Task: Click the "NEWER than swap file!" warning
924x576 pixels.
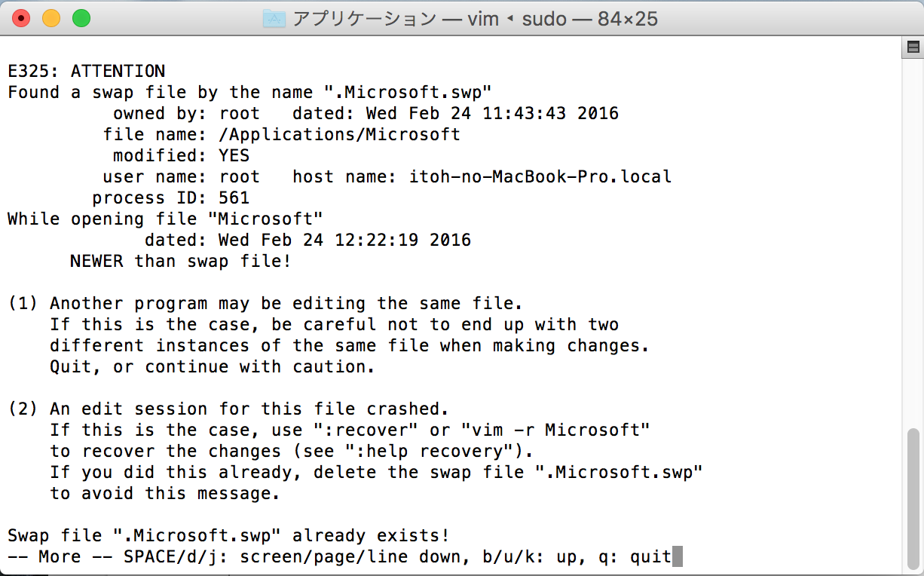Action: pos(180,262)
